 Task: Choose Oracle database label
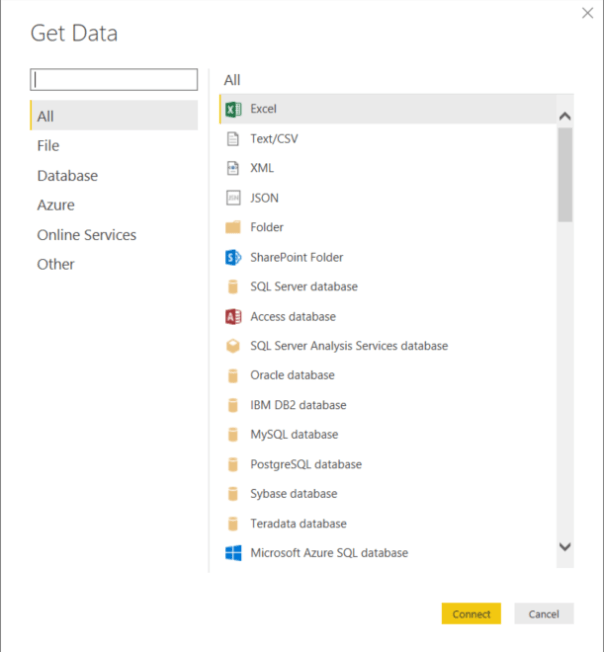click(x=292, y=375)
